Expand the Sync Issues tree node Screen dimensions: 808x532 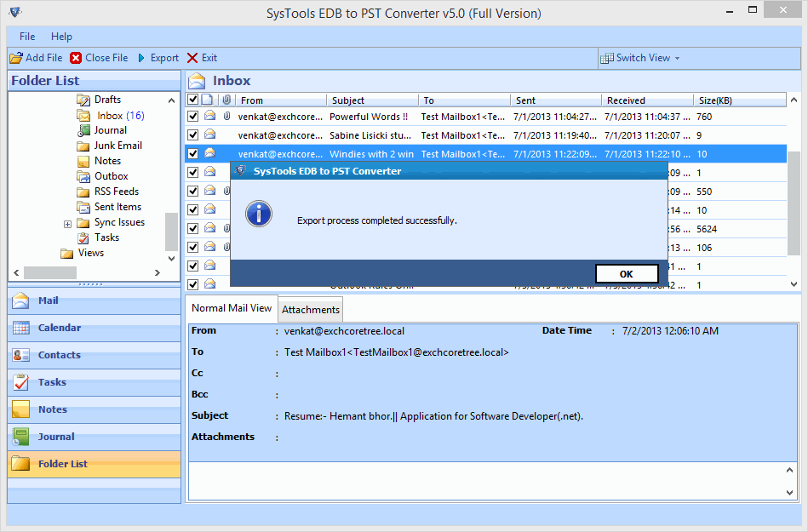pyautogui.click(x=67, y=224)
